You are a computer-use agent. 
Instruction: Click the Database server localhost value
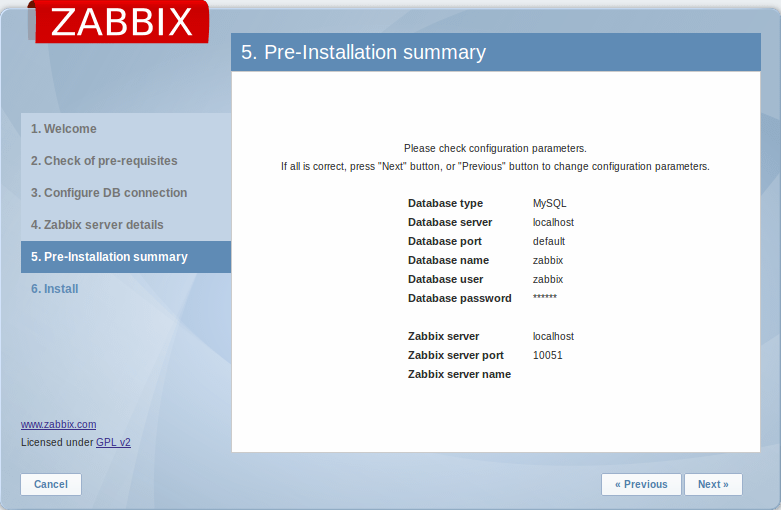[553, 222]
